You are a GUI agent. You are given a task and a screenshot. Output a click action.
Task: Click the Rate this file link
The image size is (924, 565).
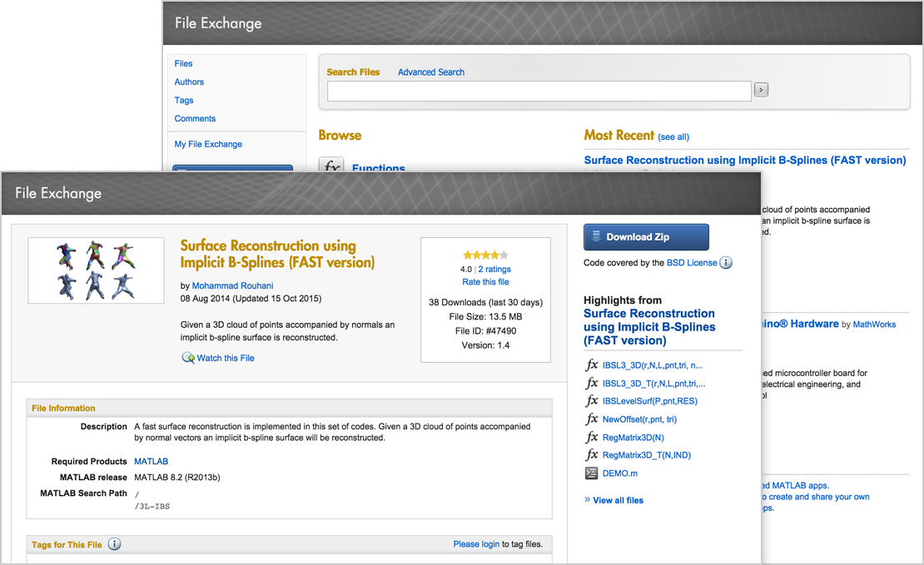[485, 282]
